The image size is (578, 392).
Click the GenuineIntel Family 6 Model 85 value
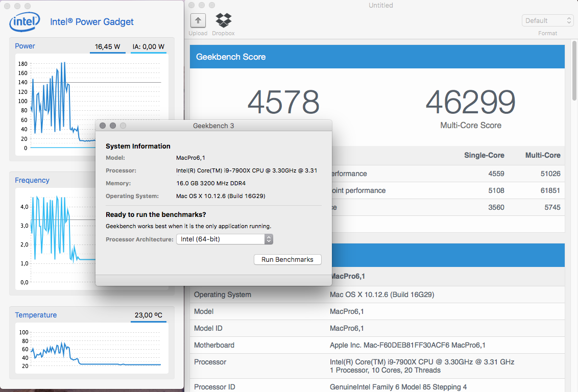398,387
